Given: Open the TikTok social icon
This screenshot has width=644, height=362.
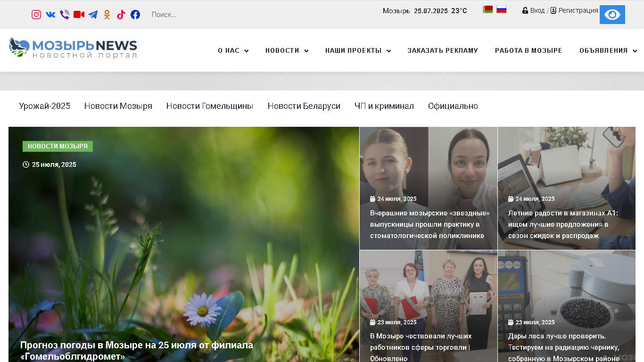Looking at the screenshot, I should 121,15.
